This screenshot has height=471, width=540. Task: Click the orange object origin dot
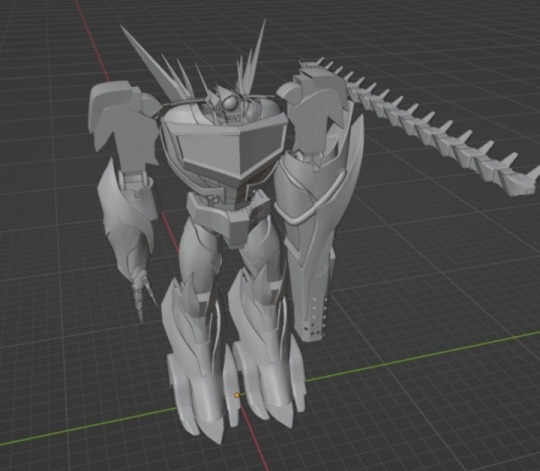(x=237, y=395)
